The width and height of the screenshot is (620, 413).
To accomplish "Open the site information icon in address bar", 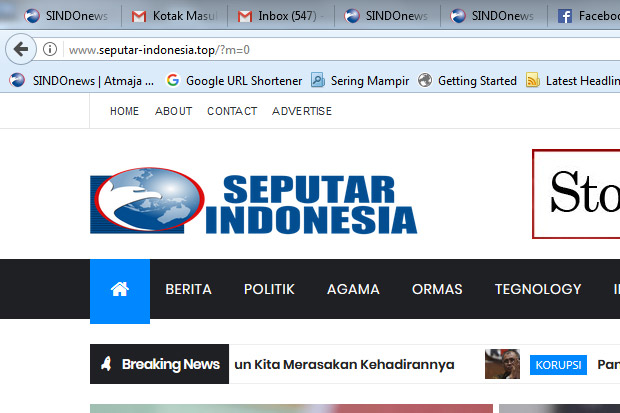I will pos(50,49).
